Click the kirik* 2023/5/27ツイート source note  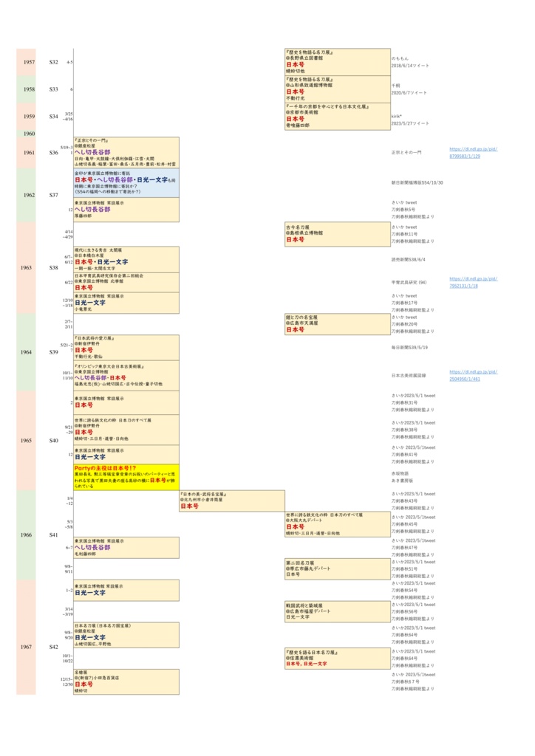409,120
